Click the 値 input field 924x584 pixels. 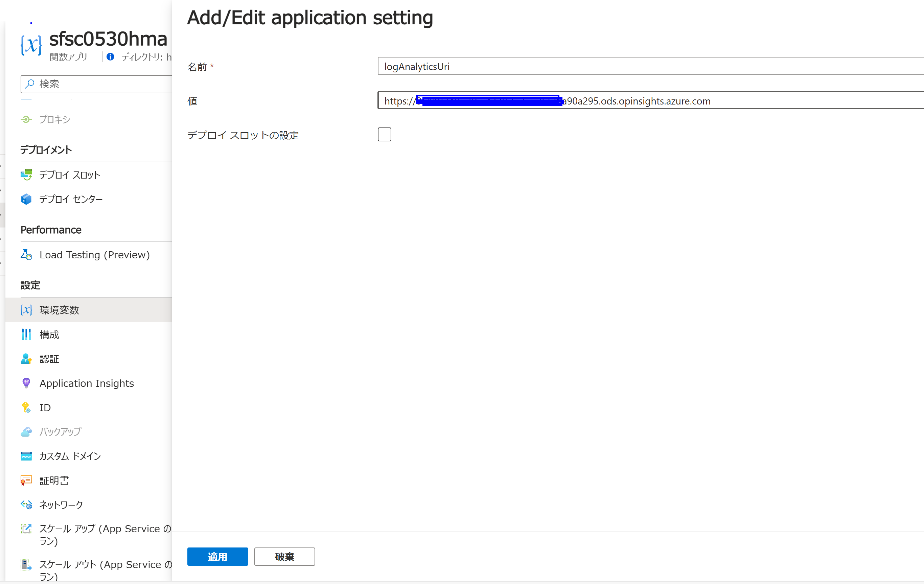(x=806, y=101)
